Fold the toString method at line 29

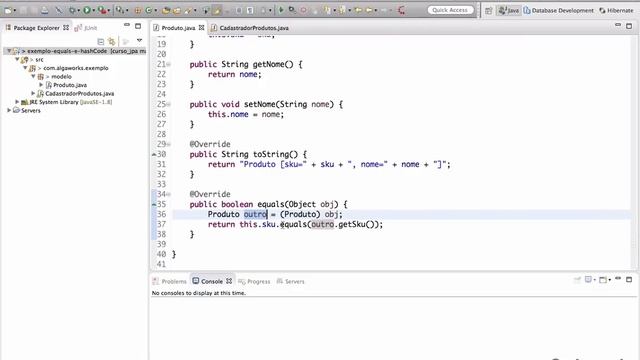(169, 144)
